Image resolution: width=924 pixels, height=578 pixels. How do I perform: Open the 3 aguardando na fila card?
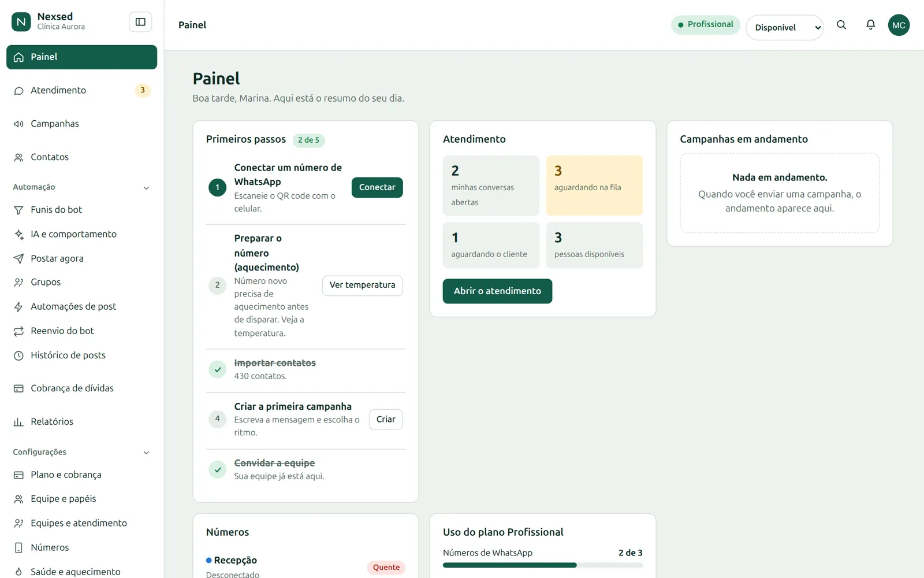coord(594,186)
